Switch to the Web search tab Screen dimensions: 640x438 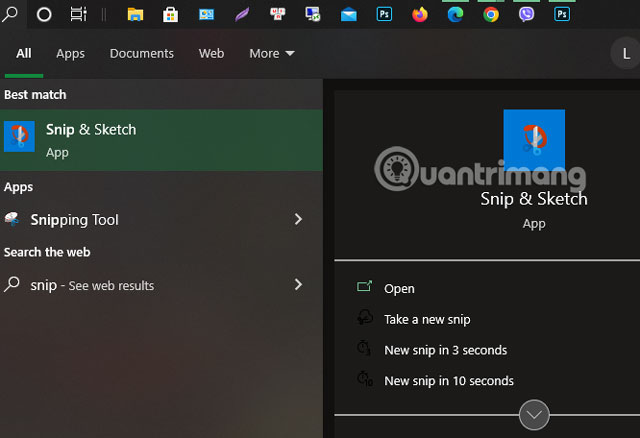point(211,53)
